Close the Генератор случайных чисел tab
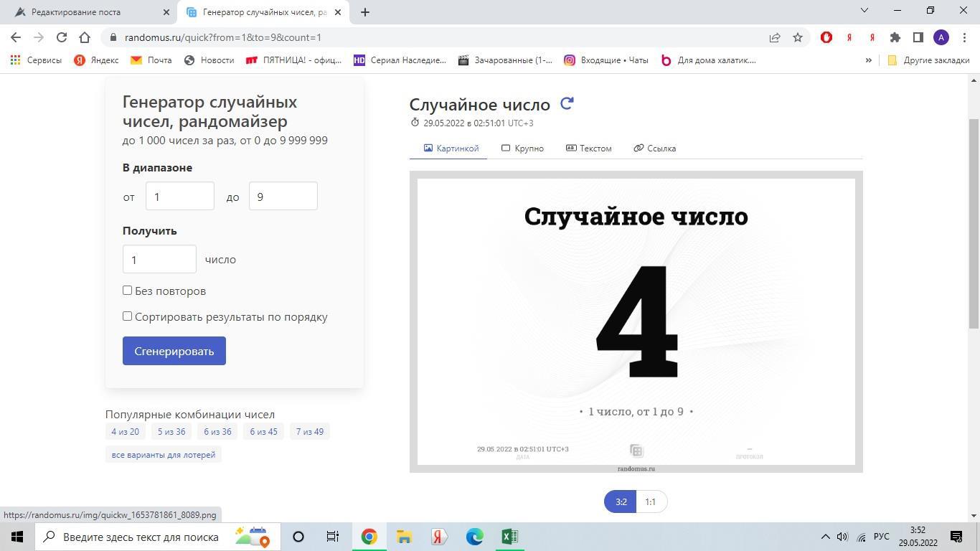The height and width of the screenshot is (551, 980). pyautogui.click(x=338, y=12)
